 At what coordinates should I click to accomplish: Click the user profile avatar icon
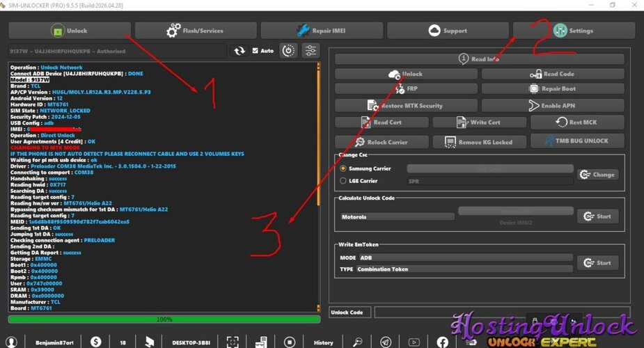tap(12, 342)
